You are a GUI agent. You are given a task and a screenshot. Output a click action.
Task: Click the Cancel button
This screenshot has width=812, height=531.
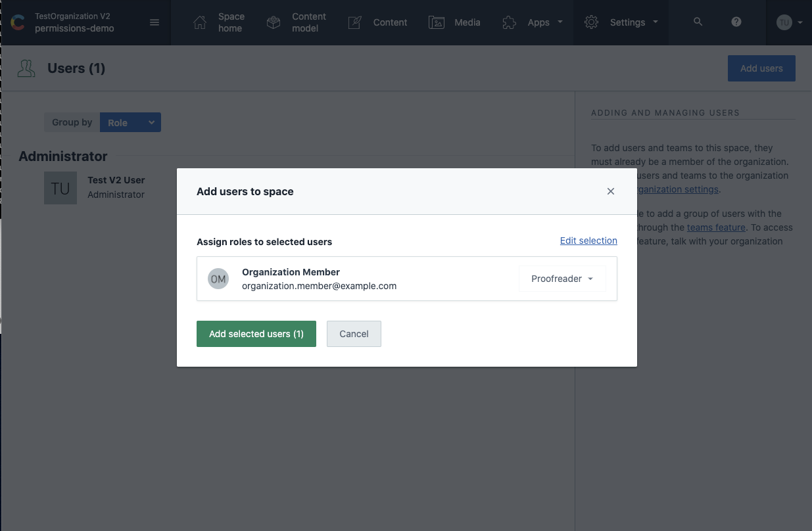pyautogui.click(x=354, y=334)
